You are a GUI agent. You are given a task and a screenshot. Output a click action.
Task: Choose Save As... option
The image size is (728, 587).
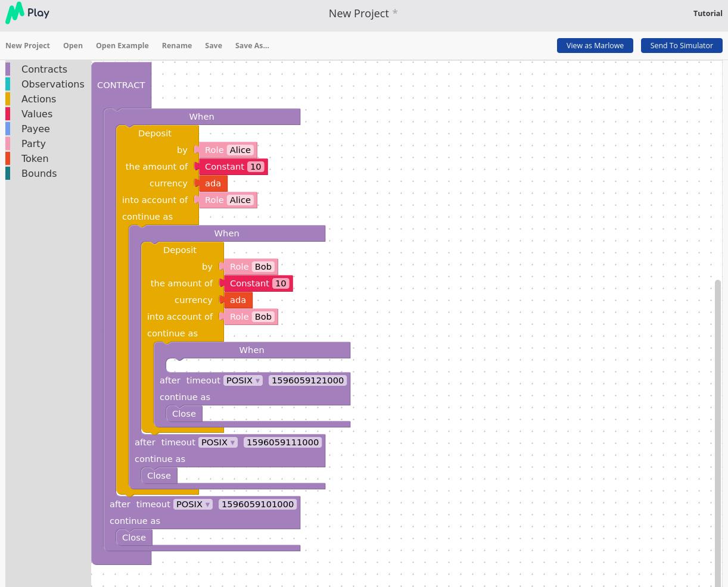point(252,45)
